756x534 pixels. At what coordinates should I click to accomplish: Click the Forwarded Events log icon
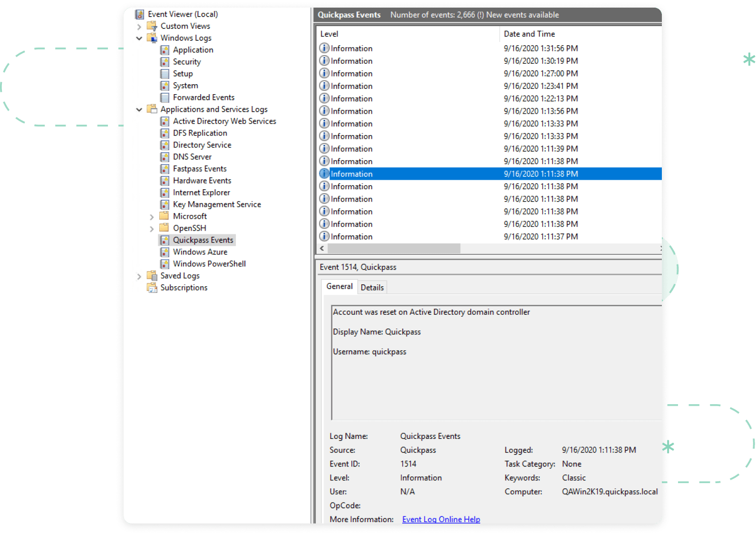coord(165,97)
